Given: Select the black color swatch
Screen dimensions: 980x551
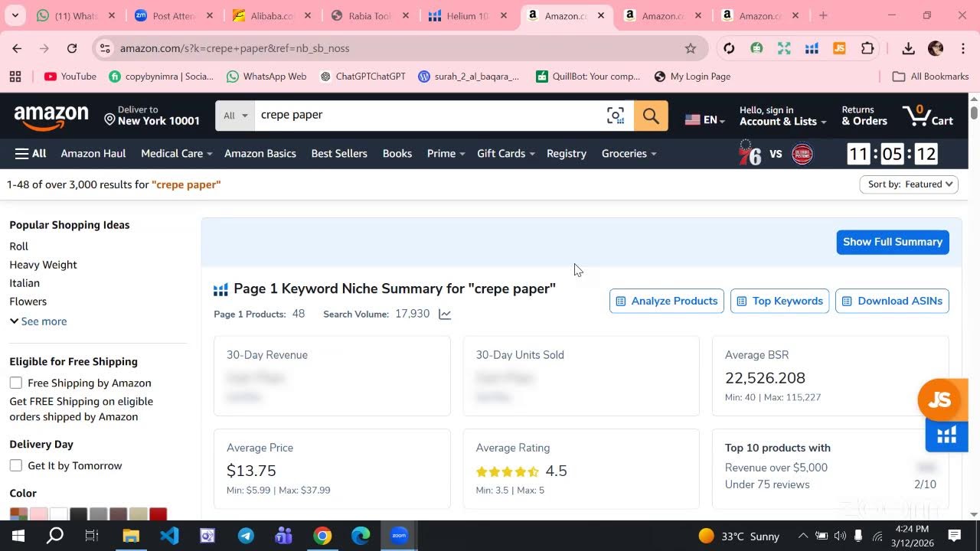Looking at the screenshot, I should coord(78,514).
